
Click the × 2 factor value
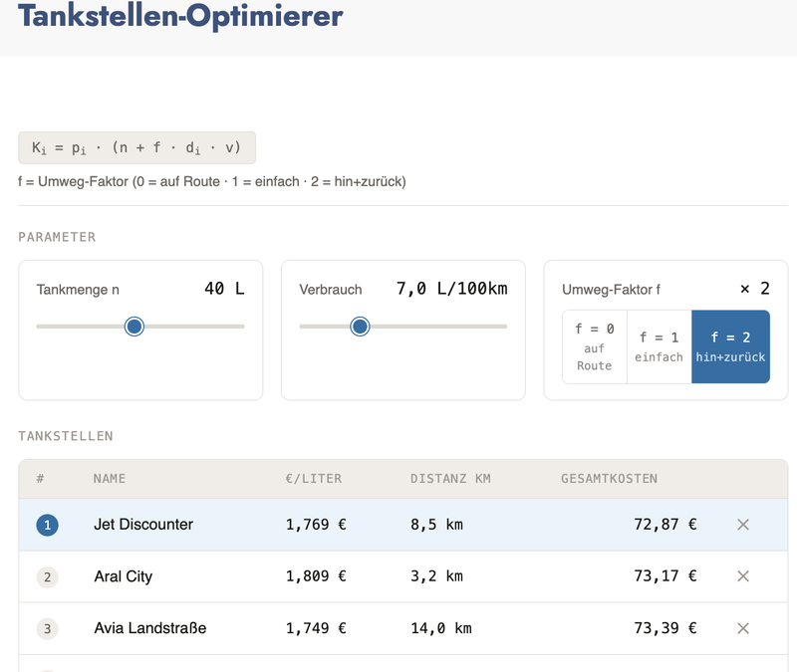point(755,289)
